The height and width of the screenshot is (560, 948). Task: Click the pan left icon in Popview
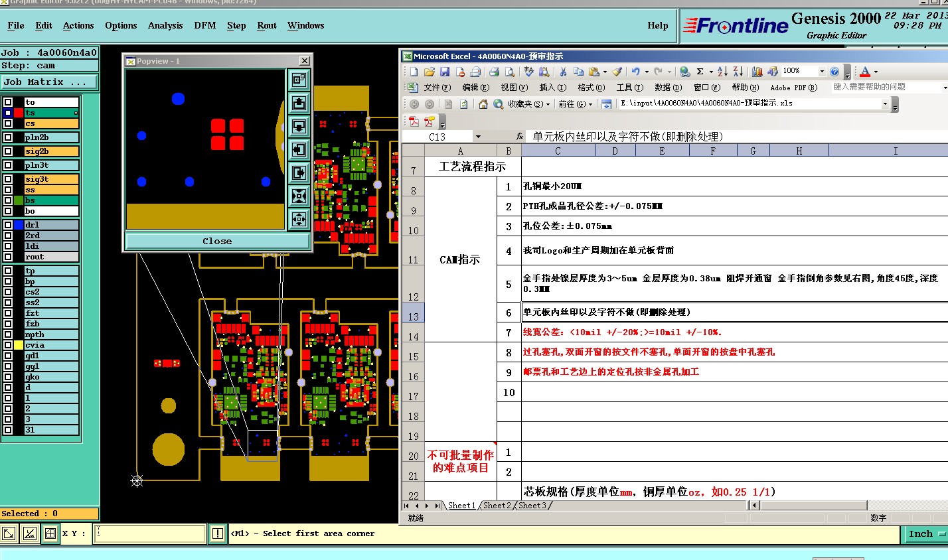coord(299,149)
